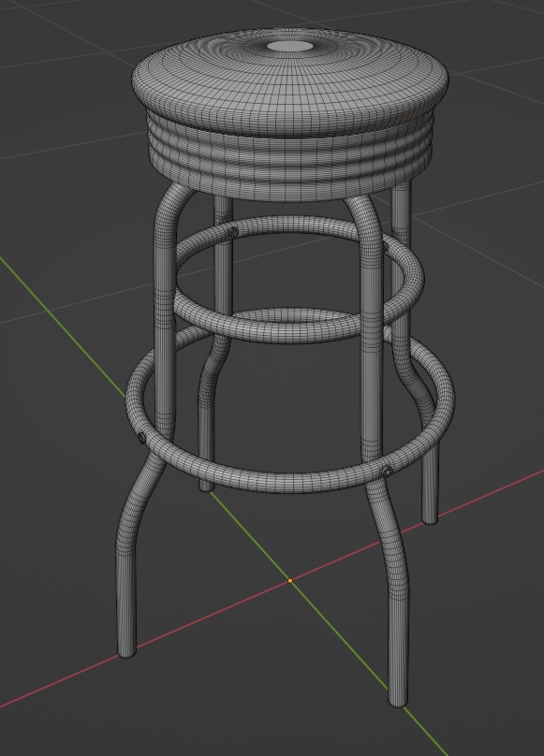Click the bottom foot tip of back-left leg
Screen dimensions: 544x756
point(207,488)
